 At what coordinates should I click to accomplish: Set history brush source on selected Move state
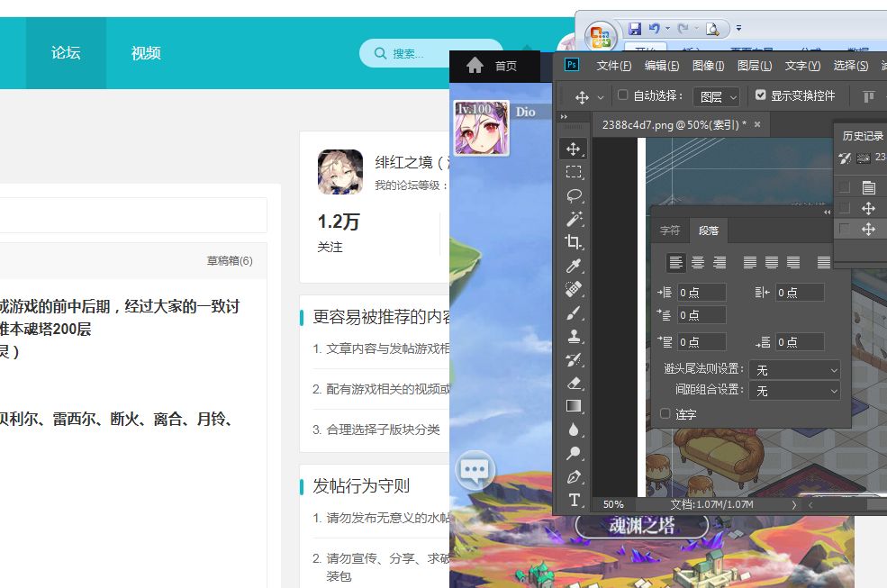point(845,229)
